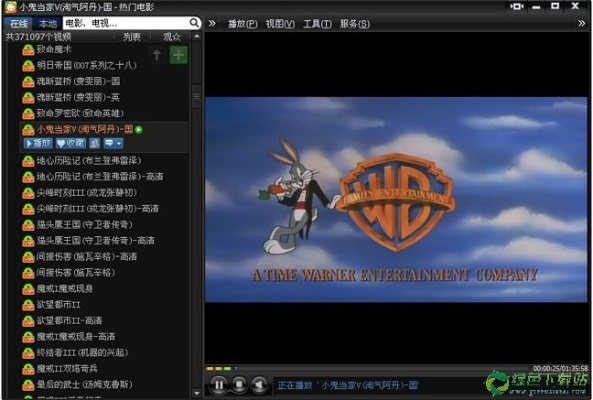Screen dimensions: 593x400
Task: Click the movie icon beside 魔戒II双塔奇兵
Action: tap(28, 369)
